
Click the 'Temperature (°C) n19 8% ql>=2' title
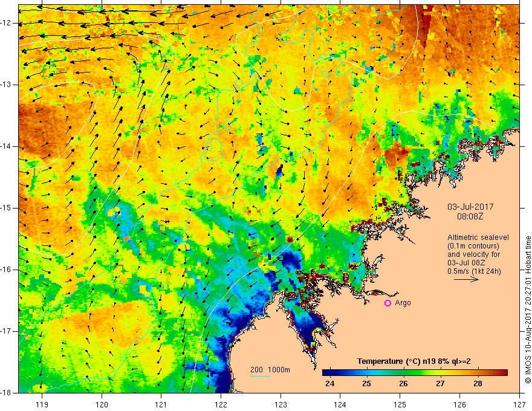(x=414, y=361)
